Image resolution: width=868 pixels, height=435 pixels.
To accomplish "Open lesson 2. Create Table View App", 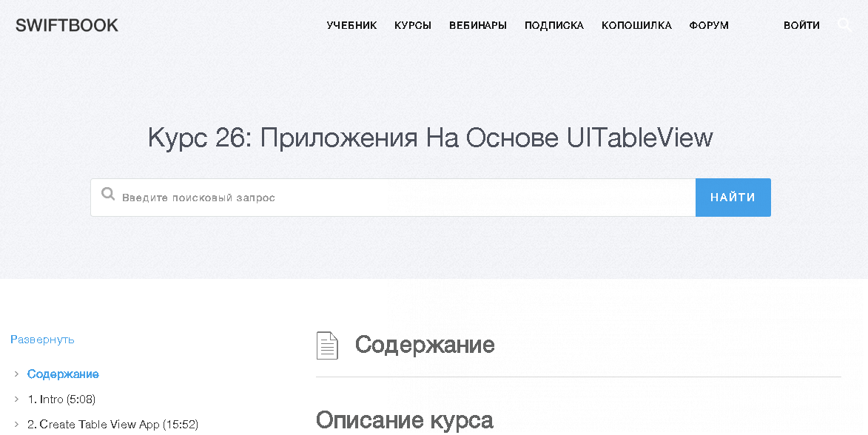I will [112, 425].
